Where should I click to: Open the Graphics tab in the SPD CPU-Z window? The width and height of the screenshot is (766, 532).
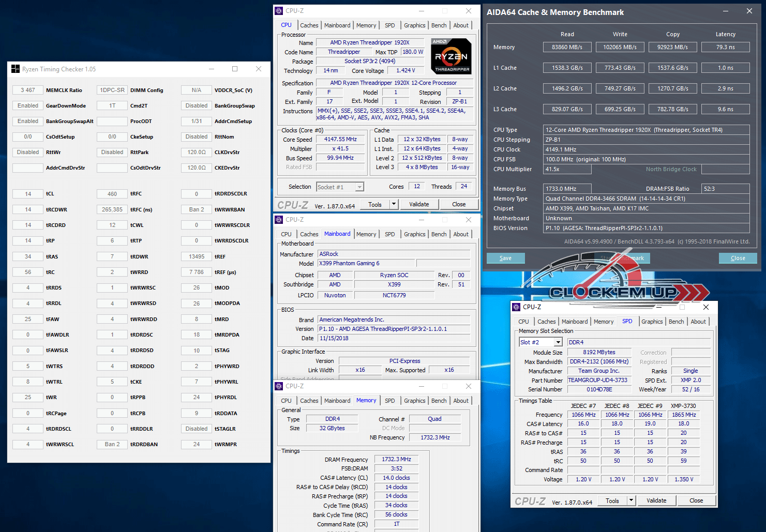tap(652, 322)
